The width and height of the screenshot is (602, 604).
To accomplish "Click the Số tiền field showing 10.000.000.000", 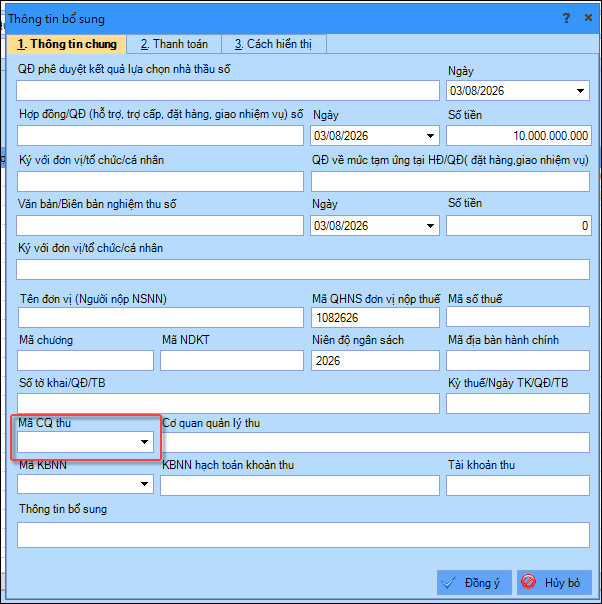I will click(518, 136).
